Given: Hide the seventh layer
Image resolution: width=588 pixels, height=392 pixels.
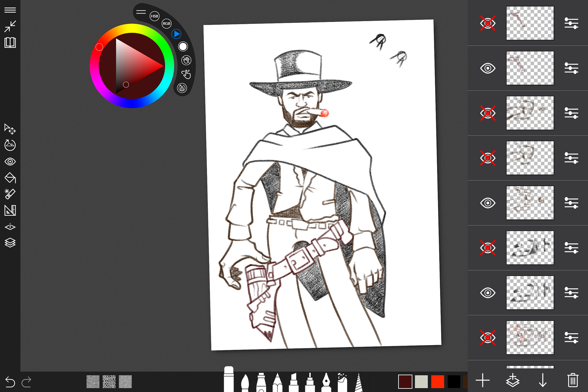Looking at the screenshot, I should pyautogui.click(x=488, y=293).
